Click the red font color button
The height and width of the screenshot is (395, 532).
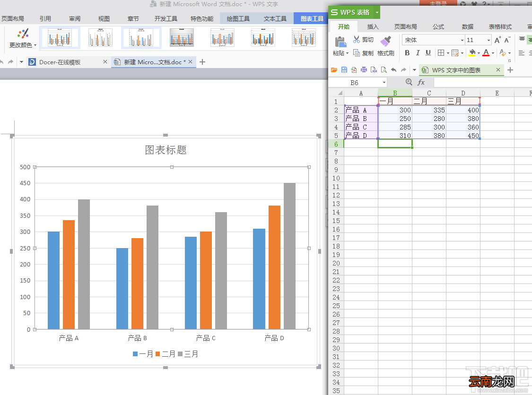pyautogui.click(x=486, y=52)
